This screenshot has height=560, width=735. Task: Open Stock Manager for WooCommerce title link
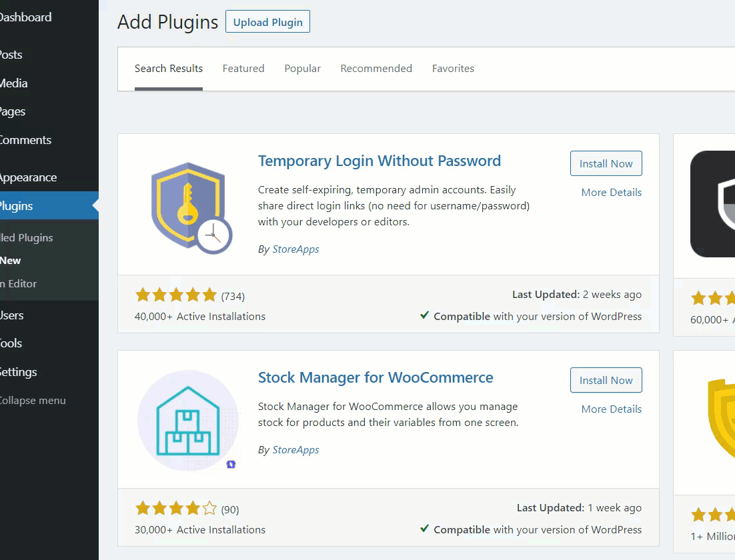point(376,377)
